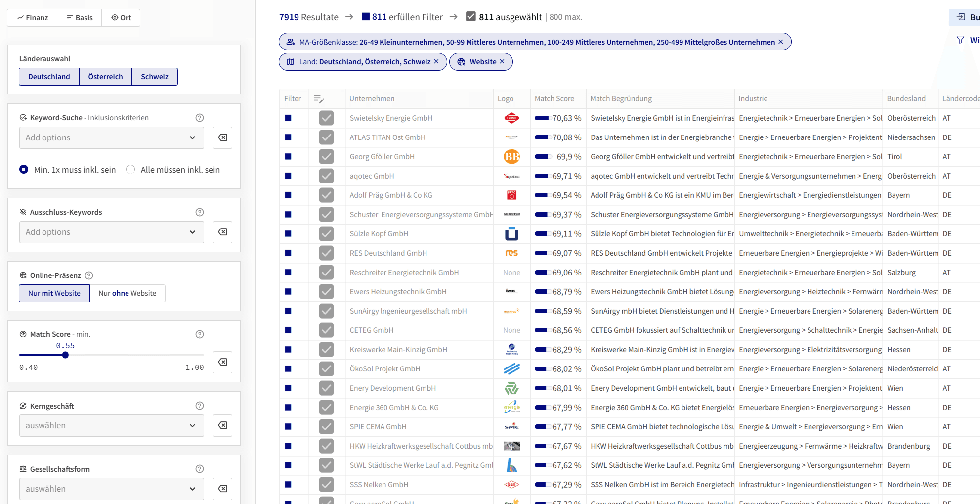Open the Kerngeschäft auswählen dropdown
The width and height of the screenshot is (980, 504).
pos(112,425)
